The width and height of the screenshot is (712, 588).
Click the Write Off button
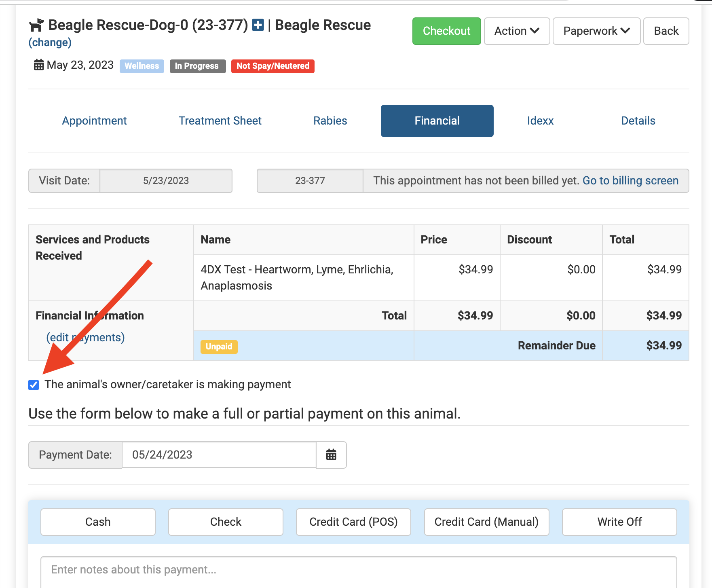point(619,522)
